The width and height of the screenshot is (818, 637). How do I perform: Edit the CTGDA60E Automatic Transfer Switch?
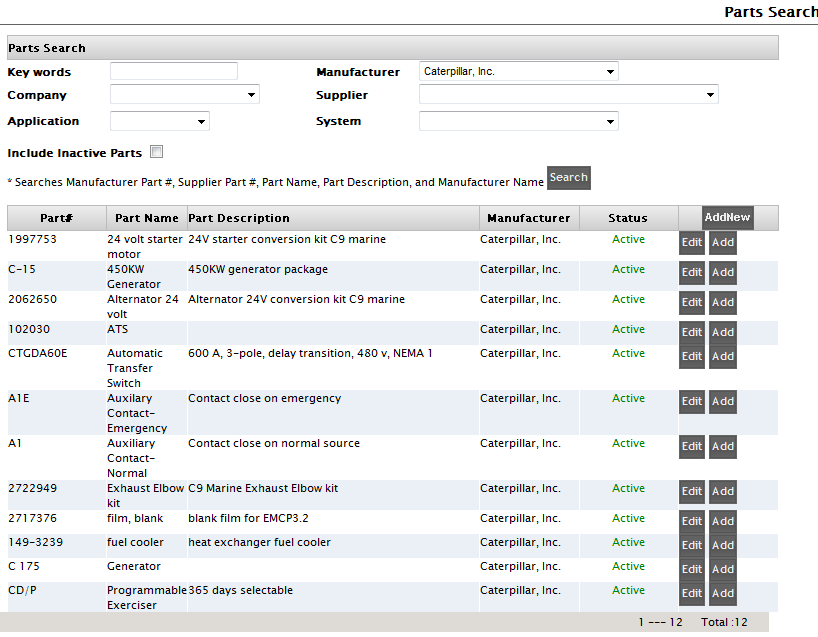(691, 356)
